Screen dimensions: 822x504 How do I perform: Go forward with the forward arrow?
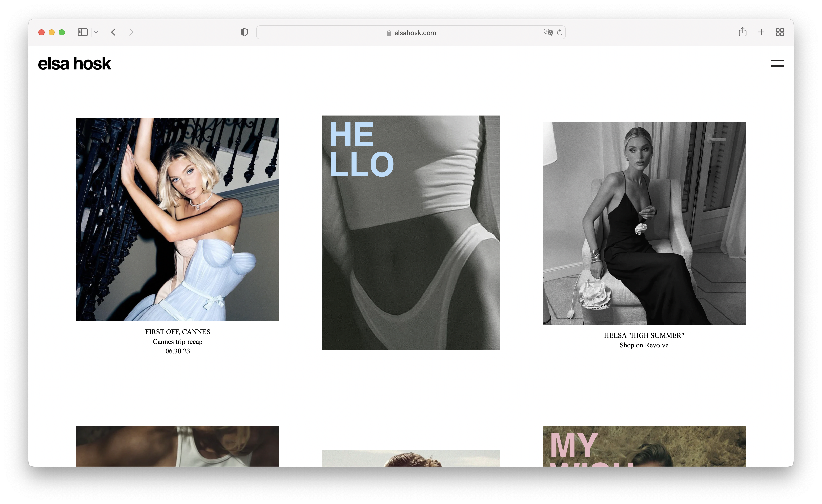pos(131,32)
